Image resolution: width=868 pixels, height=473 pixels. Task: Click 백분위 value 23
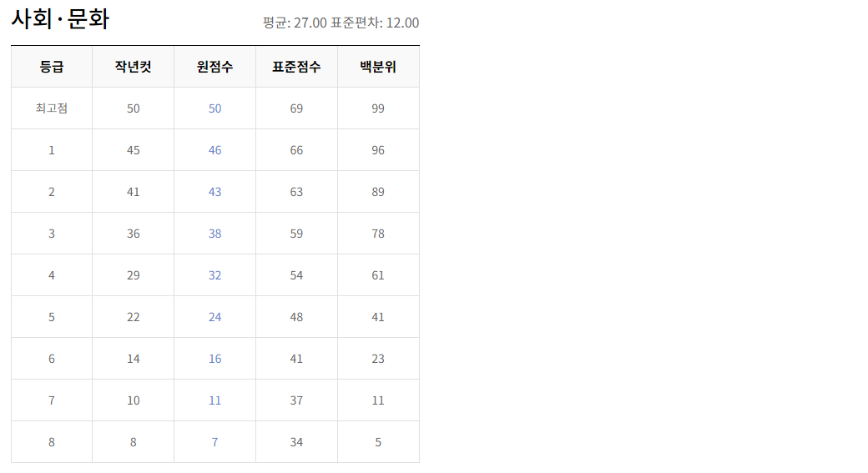tap(378, 359)
